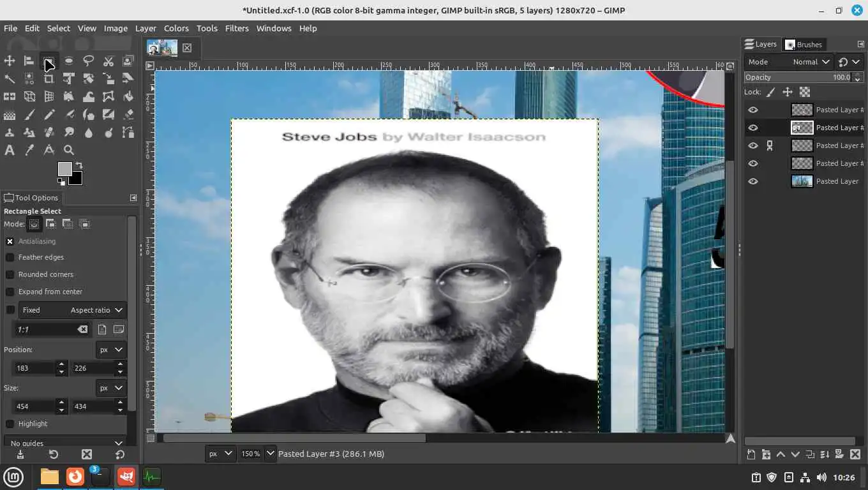This screenshot has width=868, height=490.
Task: Enable Rounded corners option
Action: [x=10, y=274]
